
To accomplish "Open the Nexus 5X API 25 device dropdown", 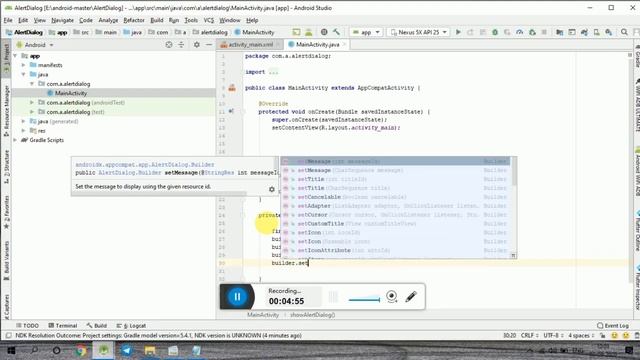I will [x=418, y=32].
